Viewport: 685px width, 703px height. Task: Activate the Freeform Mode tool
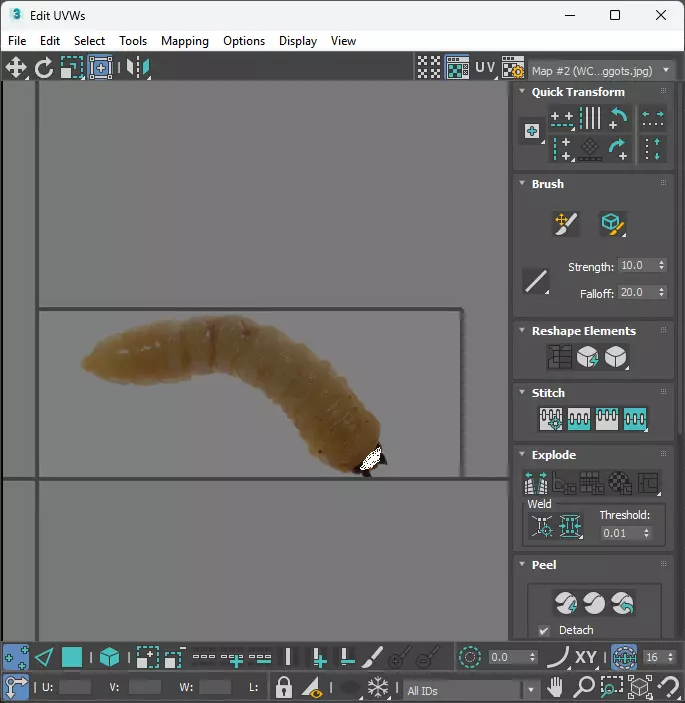pyautogui.click(x=100, y=68)
